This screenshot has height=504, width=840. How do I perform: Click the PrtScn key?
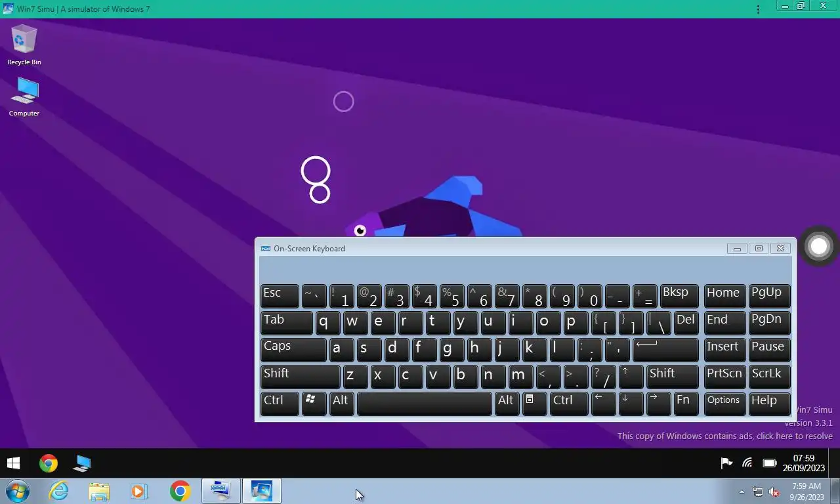[724, 377]
